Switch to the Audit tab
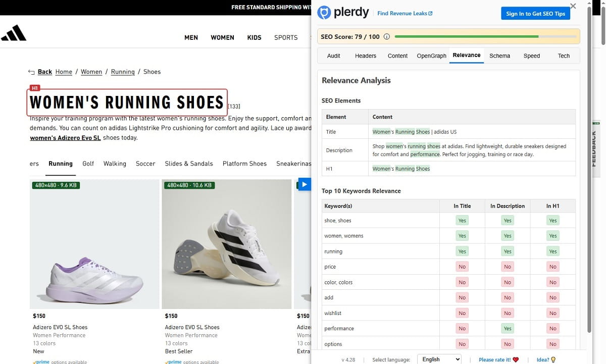The height and width of the screenshot is (364, 606). point(333,56)
